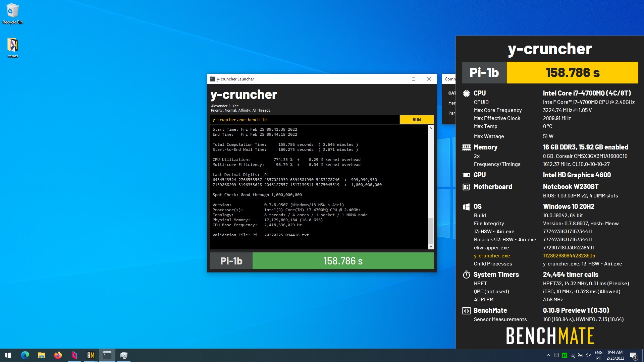The width and height of the screenshot is (644, 362).
Task: Click Validation File line in console output
Action: point(261,235)
